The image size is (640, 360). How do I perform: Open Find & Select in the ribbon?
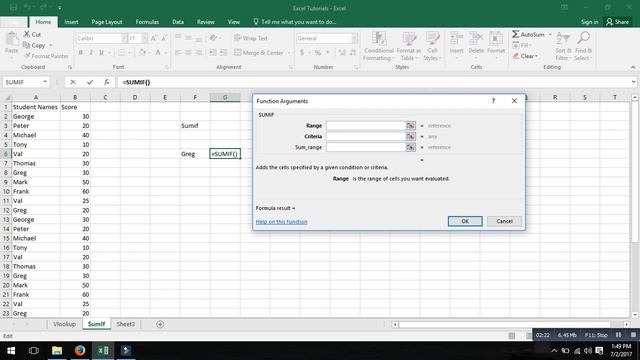[x=583, y=46]
